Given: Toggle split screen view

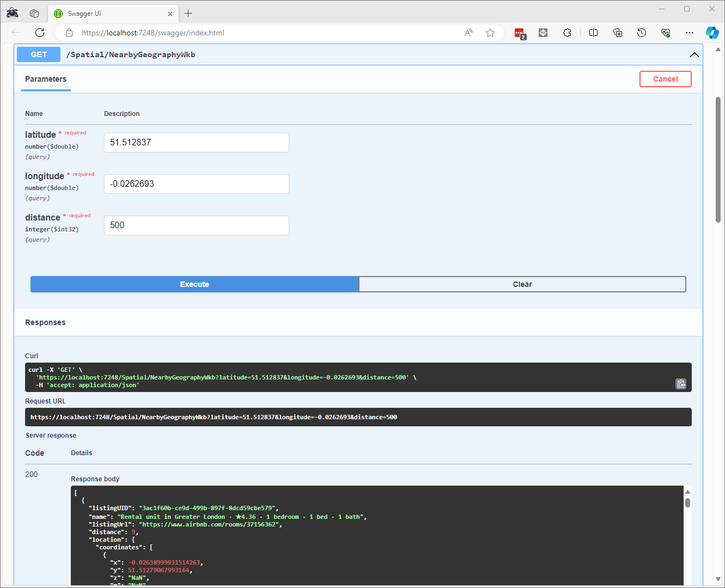Looking at the screenshot, I should tap(593, 33).
